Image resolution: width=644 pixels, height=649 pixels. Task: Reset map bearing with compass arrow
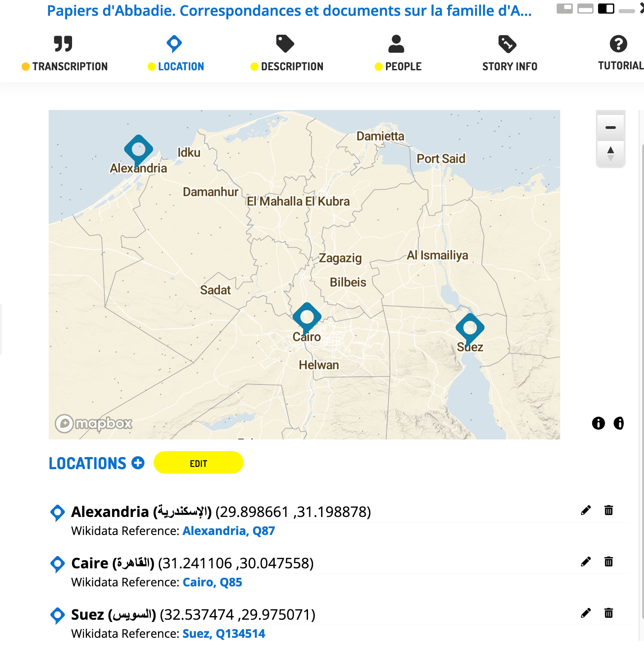610,153
